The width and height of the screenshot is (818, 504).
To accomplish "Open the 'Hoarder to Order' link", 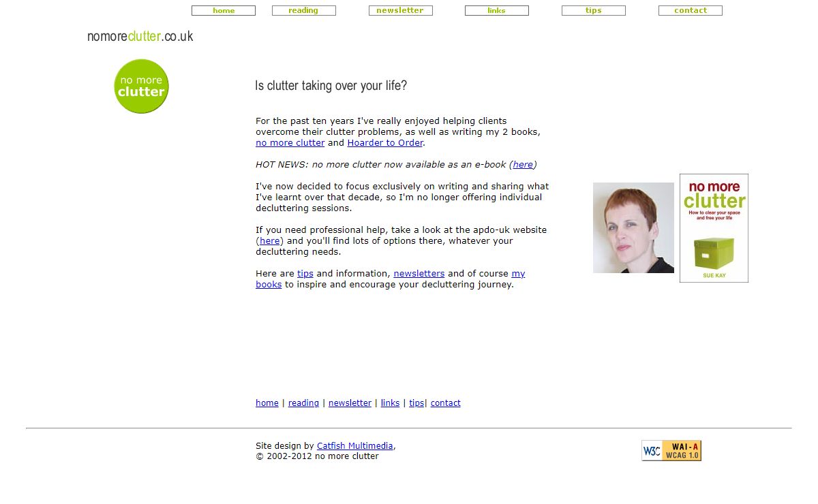I will pyautogui.click(x=385, y=143).
